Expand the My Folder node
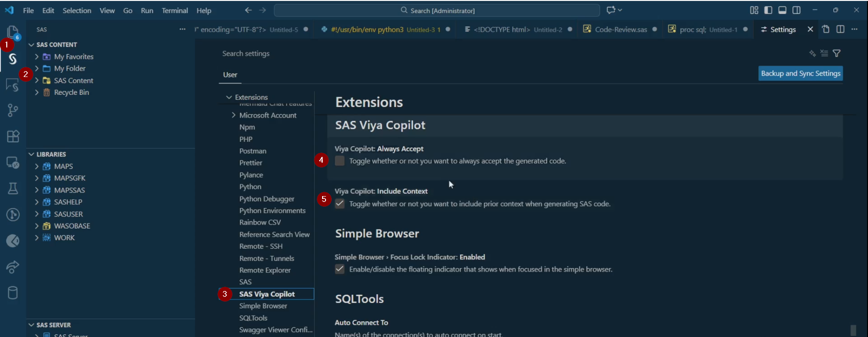 pyautogui.click(x=37, y=68)
